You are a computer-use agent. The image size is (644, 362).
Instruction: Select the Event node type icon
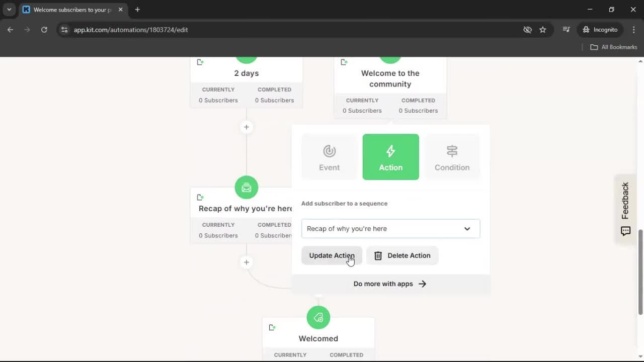pos(329,151)
